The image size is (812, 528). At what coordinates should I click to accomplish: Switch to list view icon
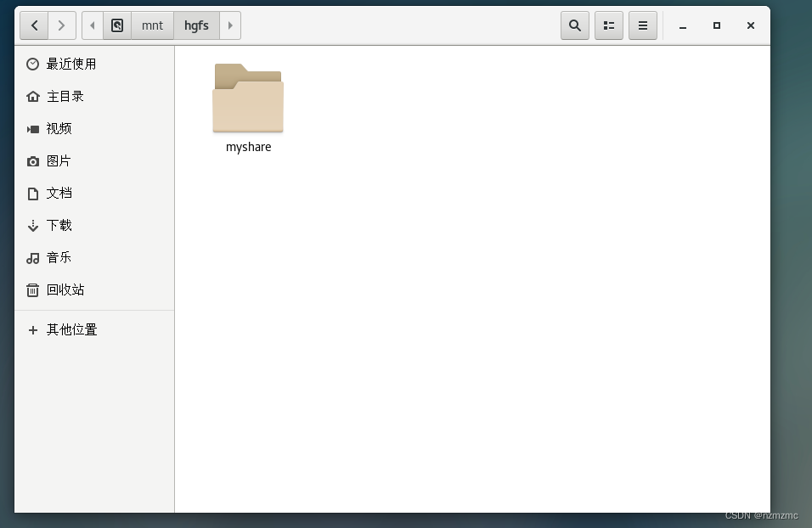point(609,25)
